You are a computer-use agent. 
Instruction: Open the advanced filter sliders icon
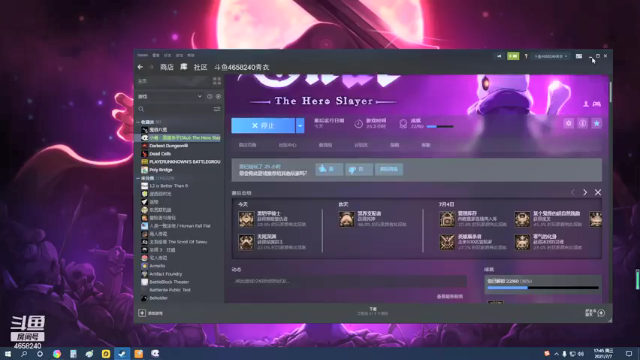[217, 109]
